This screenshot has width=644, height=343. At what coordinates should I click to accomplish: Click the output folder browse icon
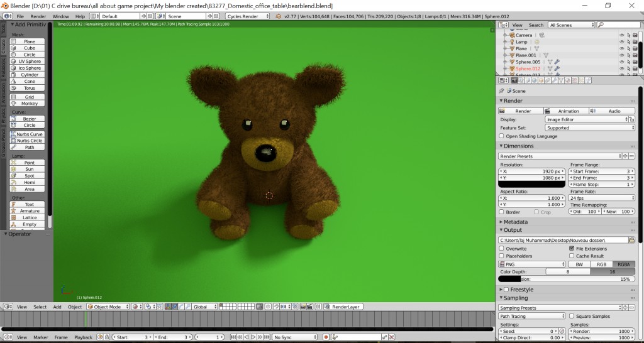[631, 239]
